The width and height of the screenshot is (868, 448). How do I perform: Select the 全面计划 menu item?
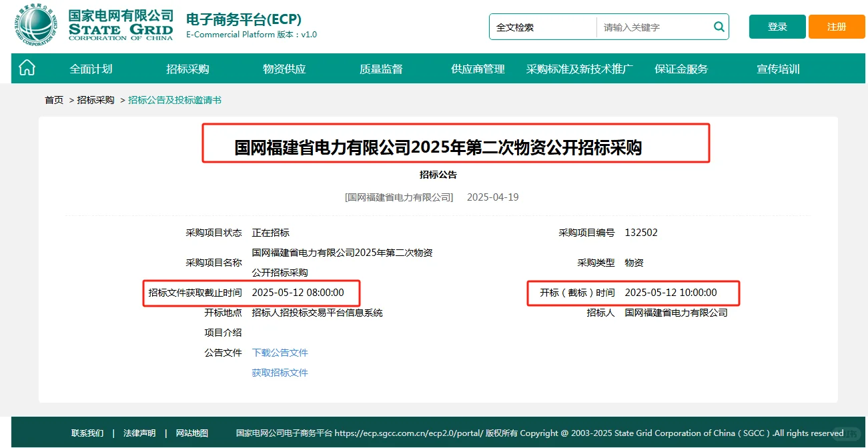[91, 68]
